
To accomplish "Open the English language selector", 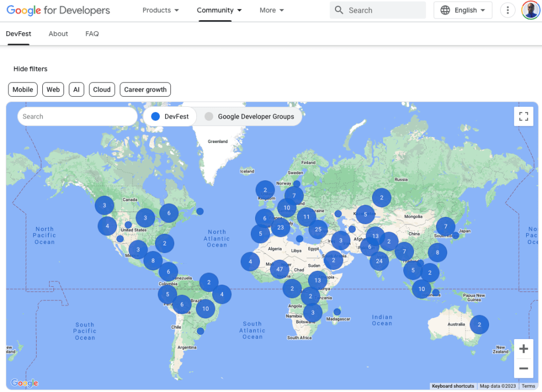I will pos(463,11).
